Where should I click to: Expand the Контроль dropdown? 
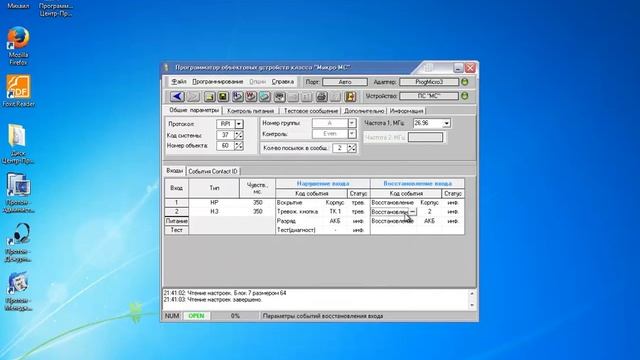click(352, 133)
